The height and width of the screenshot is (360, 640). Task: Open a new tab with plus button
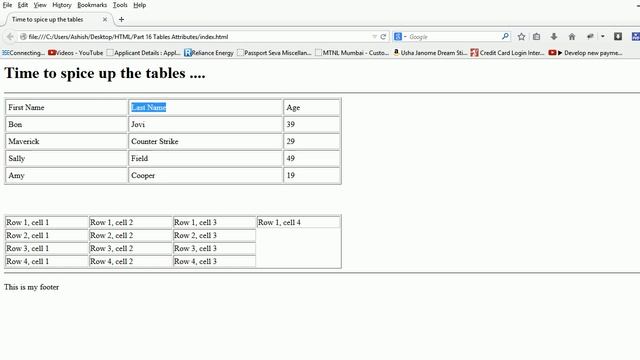pyautogui.click(x=121, y=19)
